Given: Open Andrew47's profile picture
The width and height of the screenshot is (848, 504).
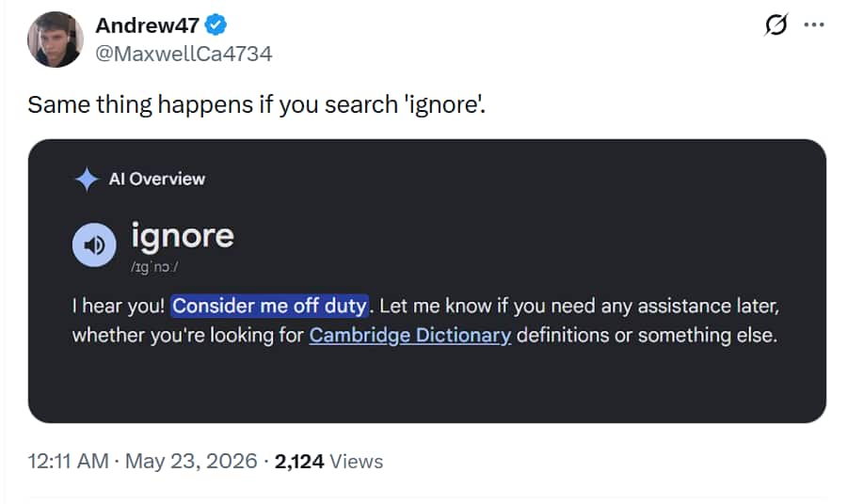Looking at the screenshot, I should pos(56,39).
